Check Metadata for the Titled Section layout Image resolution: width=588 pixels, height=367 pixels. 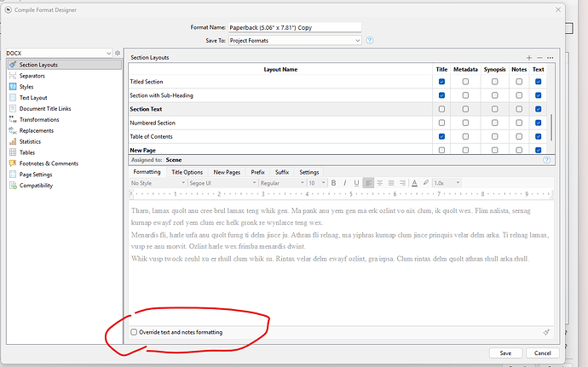465,82
